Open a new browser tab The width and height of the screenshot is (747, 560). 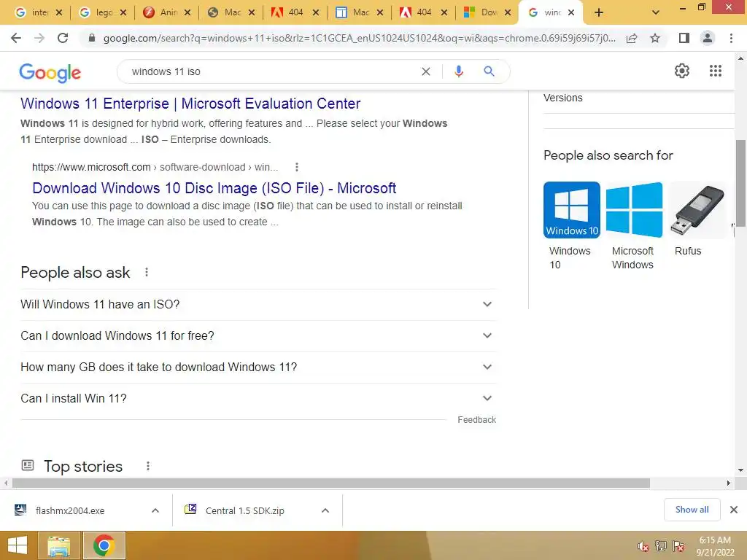pyautogui.click(x=599, y=13)
